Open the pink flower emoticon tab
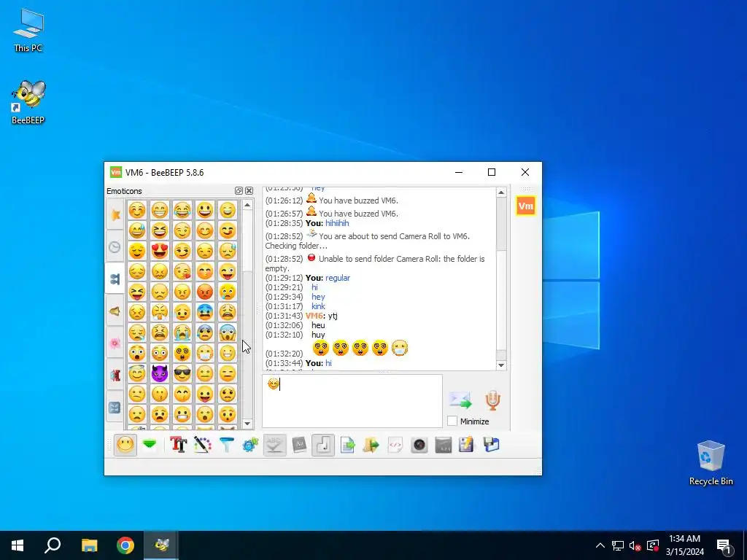Screen dimensions: 747x560 tap(115, 343)
